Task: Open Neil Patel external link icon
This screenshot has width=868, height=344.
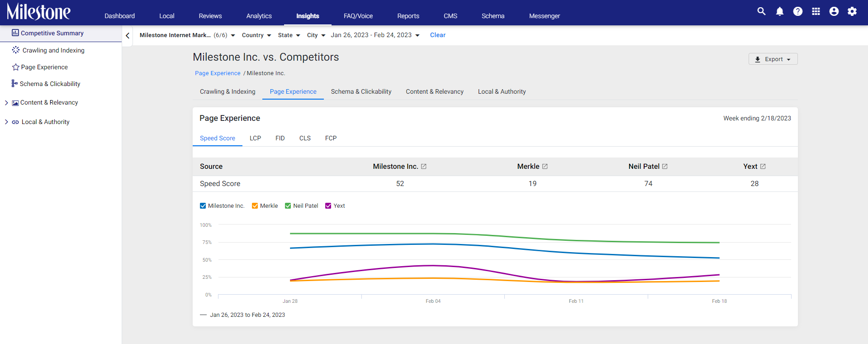Action: click(x=665, y=167)
